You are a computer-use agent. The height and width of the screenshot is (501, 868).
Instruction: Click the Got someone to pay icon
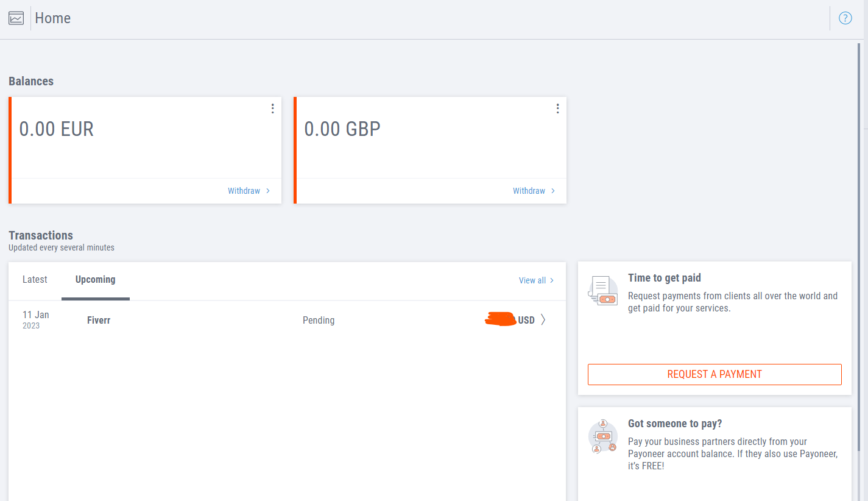[603, 436]
